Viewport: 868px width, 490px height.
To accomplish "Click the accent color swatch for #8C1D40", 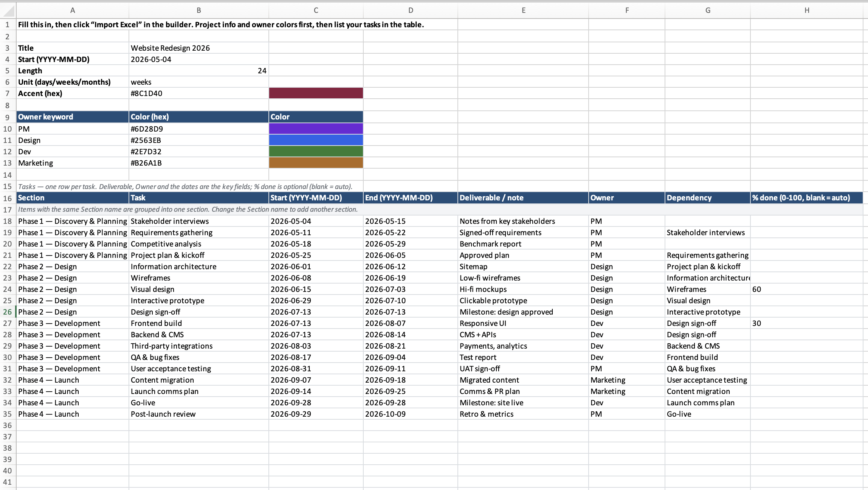I will pyautogui.click(x=316, y=93).
